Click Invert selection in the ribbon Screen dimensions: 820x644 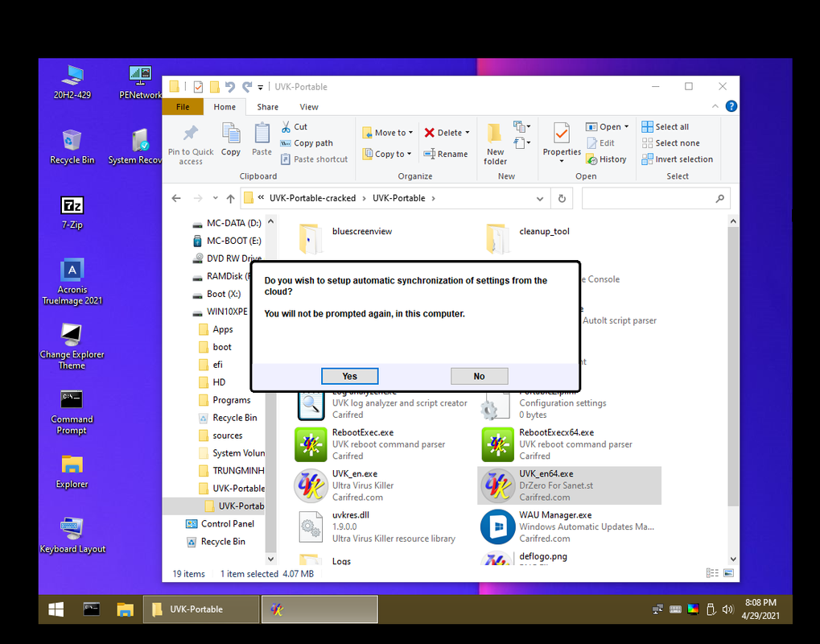pos(678,159)
